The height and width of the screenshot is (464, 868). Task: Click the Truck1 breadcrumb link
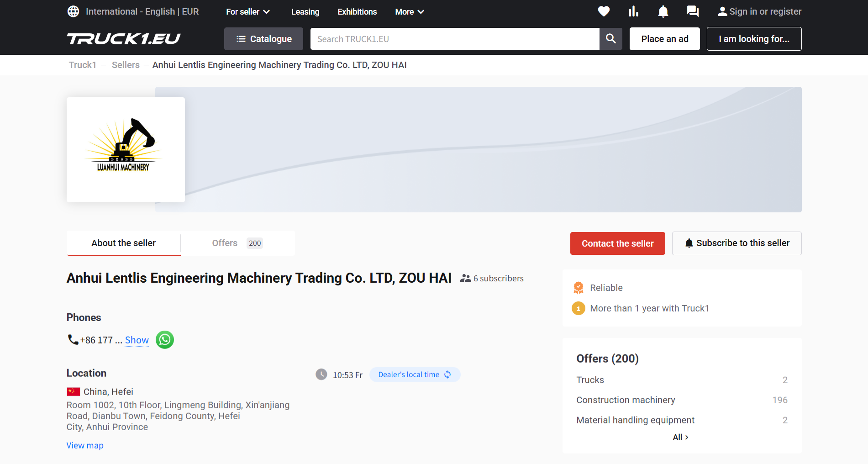pyautogui.click(x=83, y=65)
